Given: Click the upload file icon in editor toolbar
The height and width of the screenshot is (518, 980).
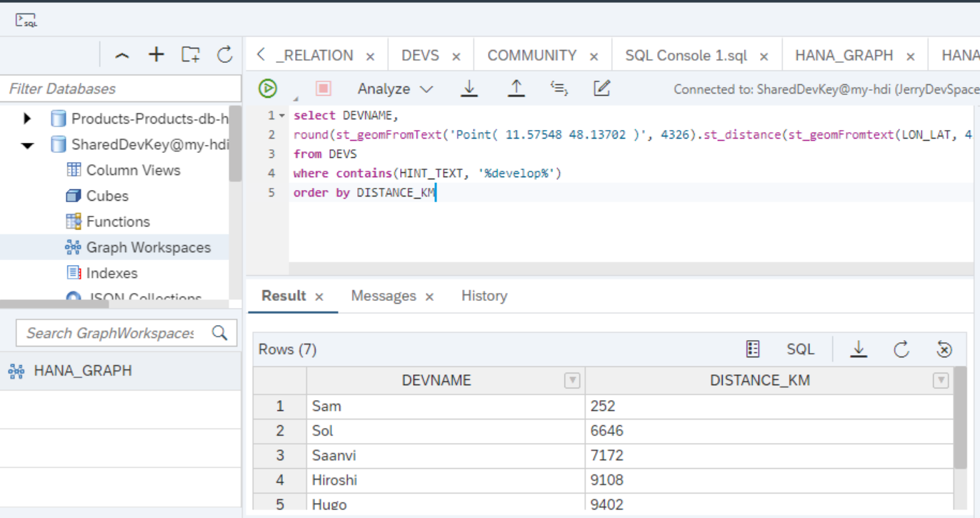Looking at the screenshot, I should coord(516,89).
